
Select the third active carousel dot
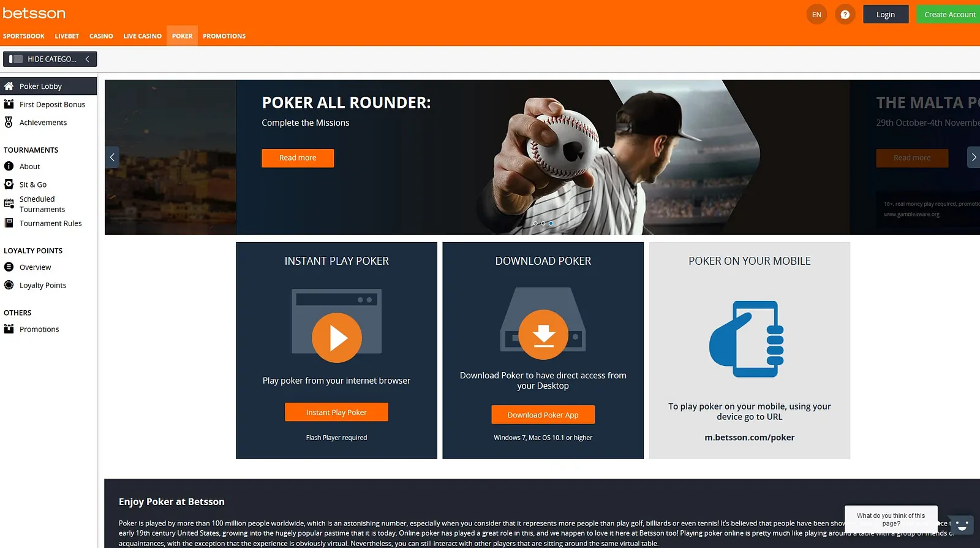551,224
